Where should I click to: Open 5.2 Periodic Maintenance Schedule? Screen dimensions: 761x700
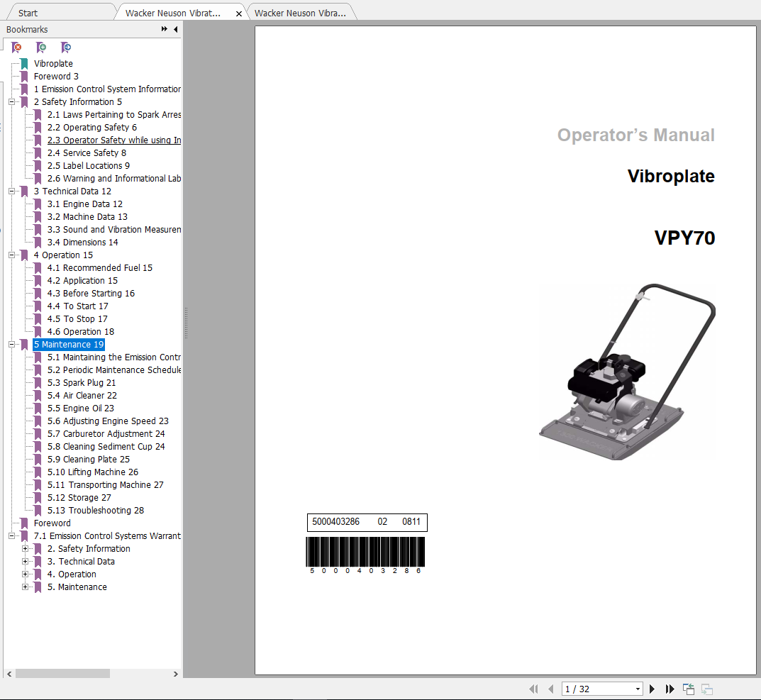[x=114, y=370]
